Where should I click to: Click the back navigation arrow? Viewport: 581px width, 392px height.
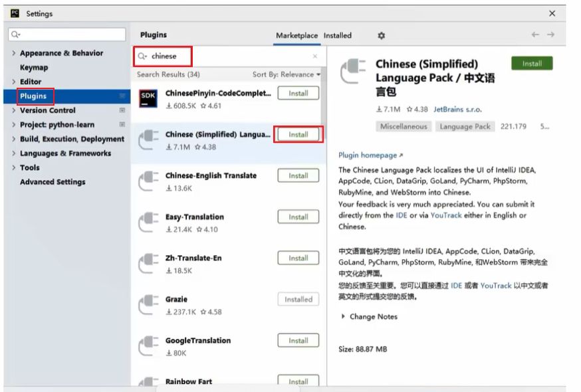[x=535, y=35]
